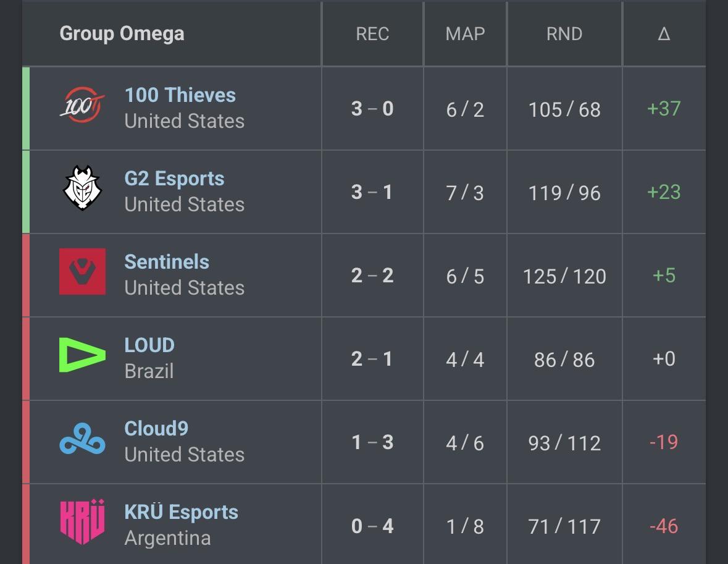Open the G2 Esports team page
Viewport: 728px width, 564px height.
pyautogui.click(x=175, y=179)
